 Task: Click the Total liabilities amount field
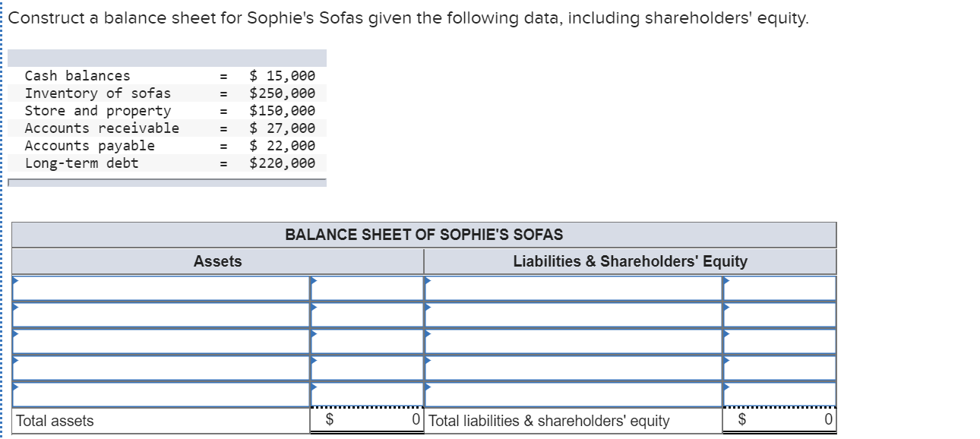coord(779,419)
